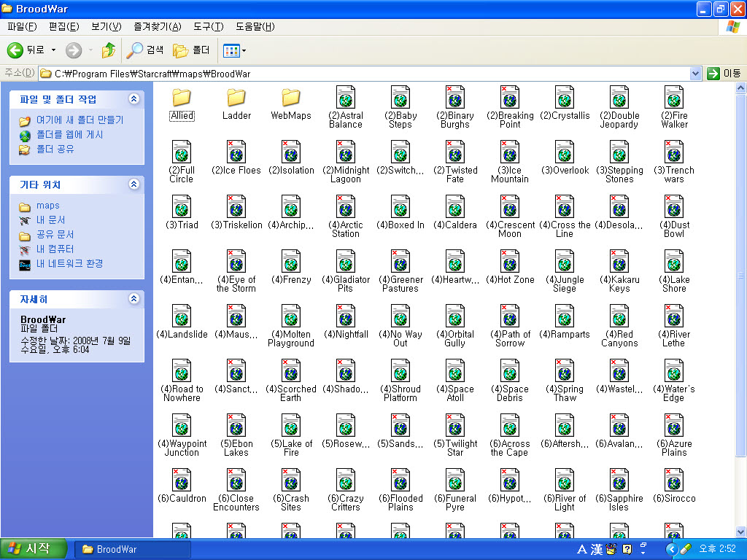This screenshot has height=560, width=747.
Task: Open the Search (검색) toolbar button
Action: (145, 50)
